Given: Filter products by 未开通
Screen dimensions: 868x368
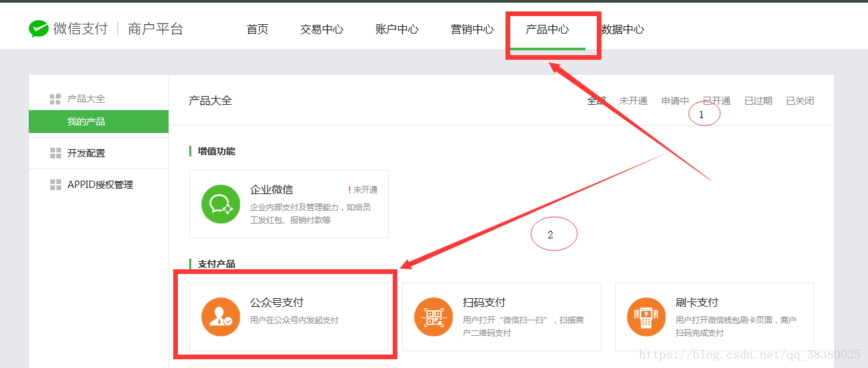Looking at the screenshot, I should click(633, 101).
